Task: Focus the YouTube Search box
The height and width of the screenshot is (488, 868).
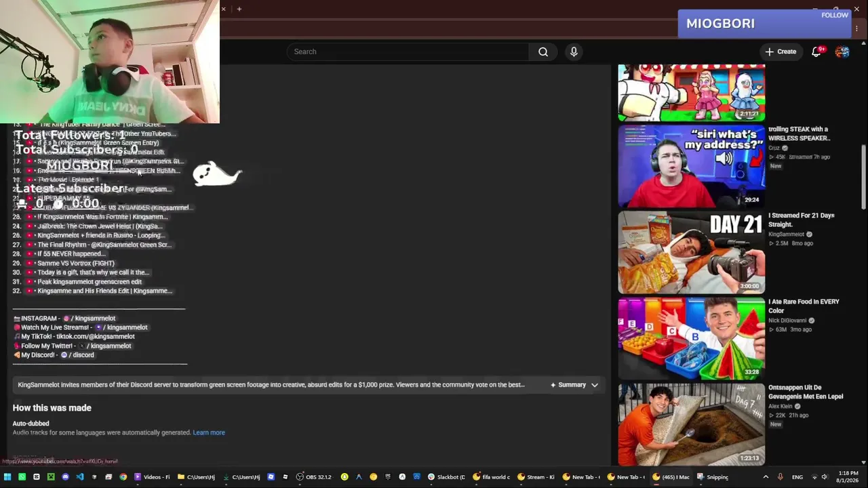Action: pos(408,52)
